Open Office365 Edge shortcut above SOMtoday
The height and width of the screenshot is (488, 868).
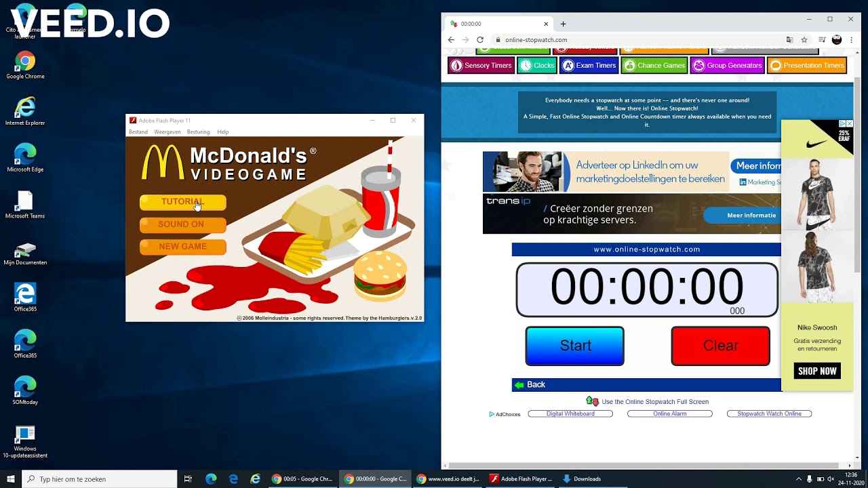(x=25, y=345)
